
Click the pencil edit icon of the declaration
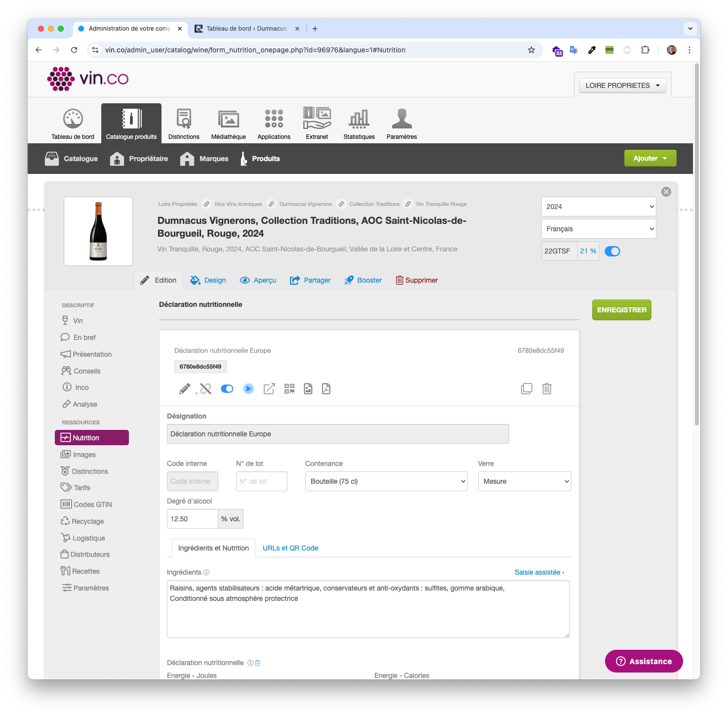point(184,389)
